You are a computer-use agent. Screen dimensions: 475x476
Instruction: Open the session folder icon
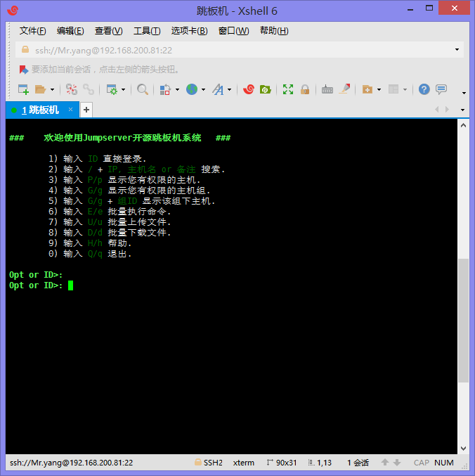[40, 89]
